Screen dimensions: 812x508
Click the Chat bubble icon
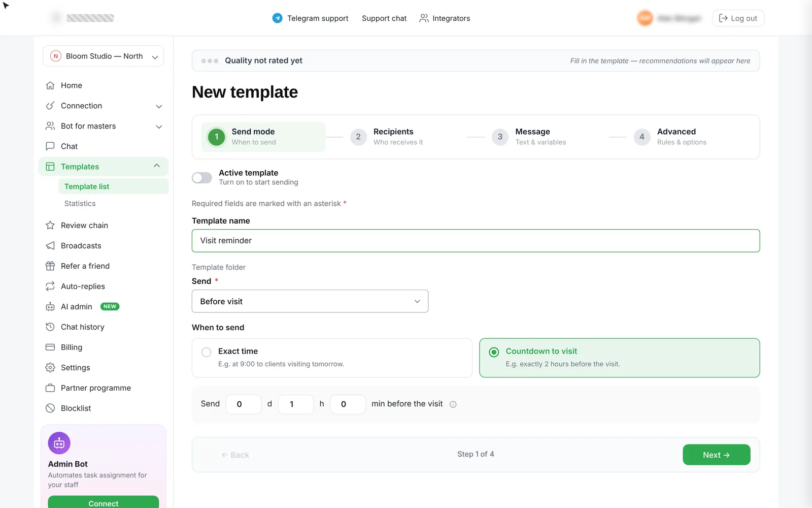(50, 146)
